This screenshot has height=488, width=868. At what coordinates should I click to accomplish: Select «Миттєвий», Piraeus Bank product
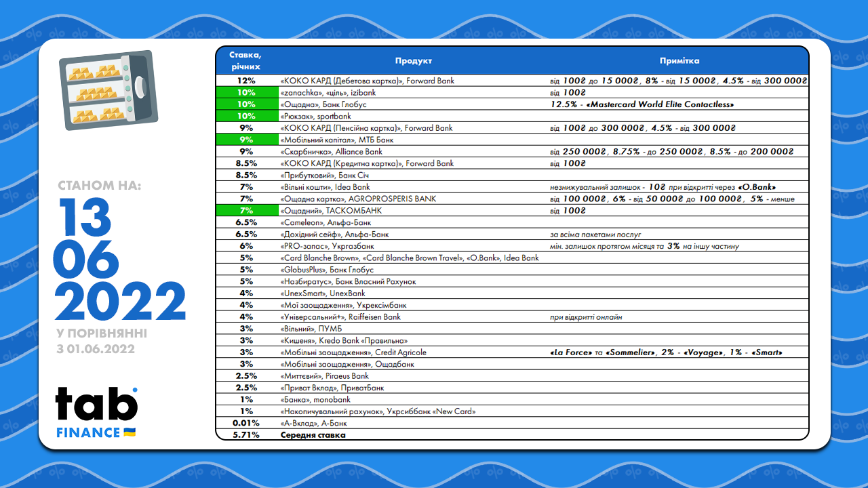click(x=325, y=377)
